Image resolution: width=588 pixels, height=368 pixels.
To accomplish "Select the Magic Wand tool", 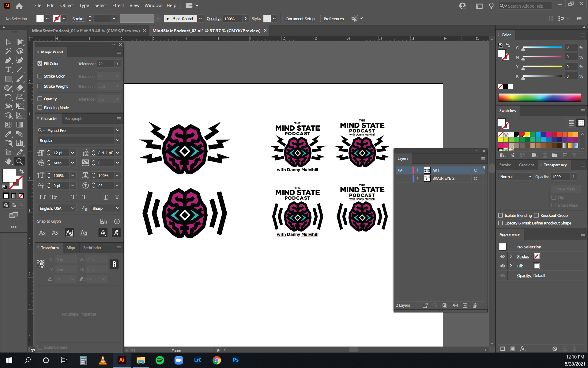I will pos(8,51).
